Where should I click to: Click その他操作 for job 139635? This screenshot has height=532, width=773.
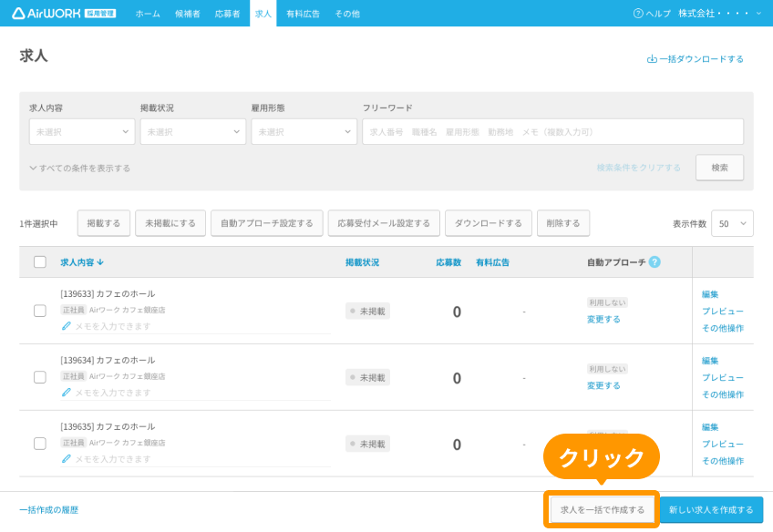pyautogui.click(x=723, y=461)
